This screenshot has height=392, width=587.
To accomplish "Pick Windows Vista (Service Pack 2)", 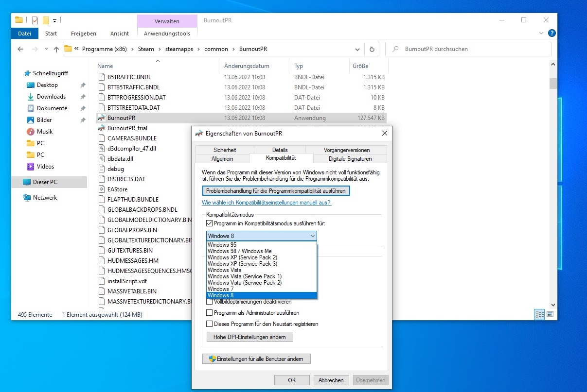I will pos(262,283).
